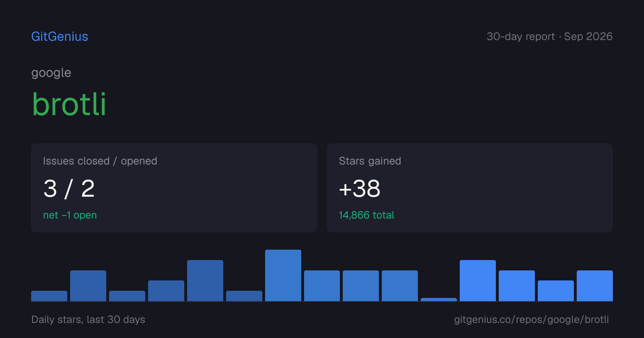The height and width of the screenshot is (338, 644).
Task: Click the last bar of the daily stars chart
Action: pos(595,286)
